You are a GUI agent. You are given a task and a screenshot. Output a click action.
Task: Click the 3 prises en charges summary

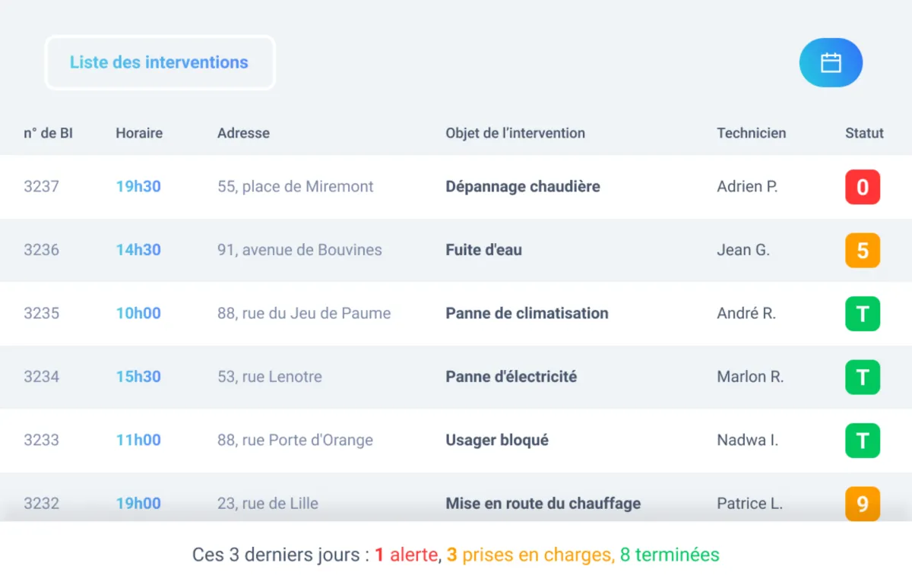click(x=530, y=555)
